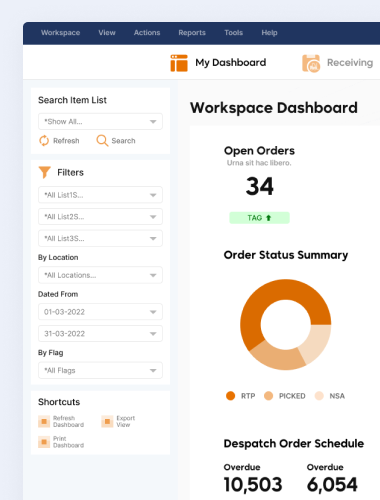Open the Receiving module icon

[x=311, y=63]
